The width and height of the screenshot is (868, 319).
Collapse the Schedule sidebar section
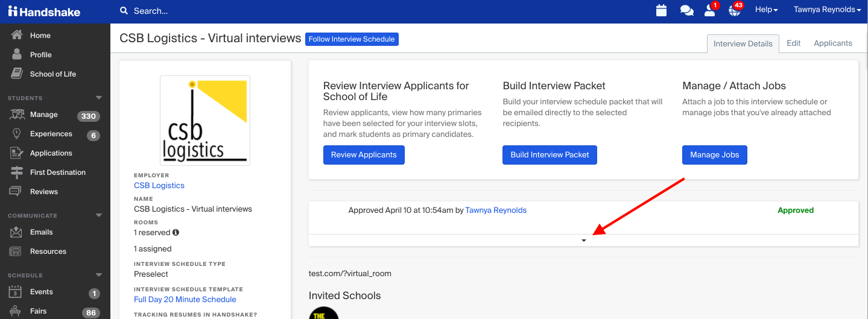(x=99, y=275)
